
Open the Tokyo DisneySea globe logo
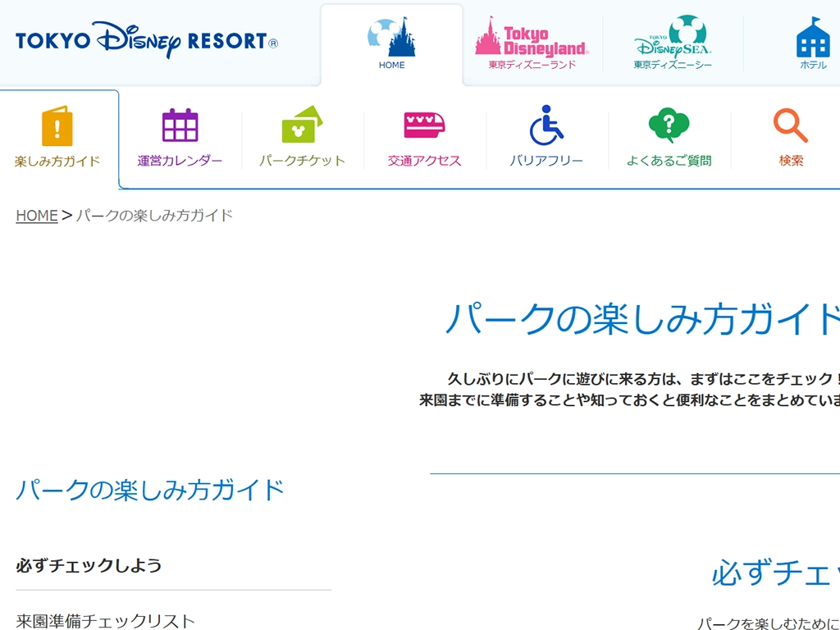pyautogui.click(x=673, y=36)
